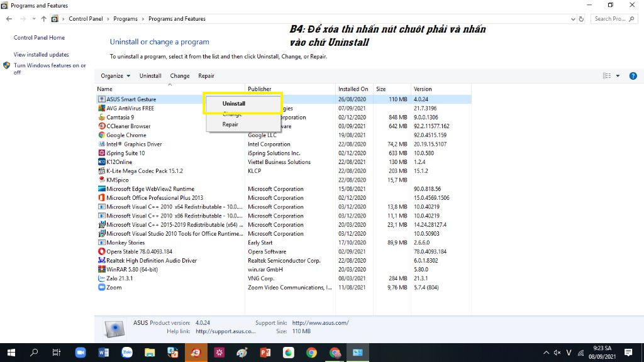The image size is (644, 362).
Task: Sort by the Name column header
Action: 170,89
